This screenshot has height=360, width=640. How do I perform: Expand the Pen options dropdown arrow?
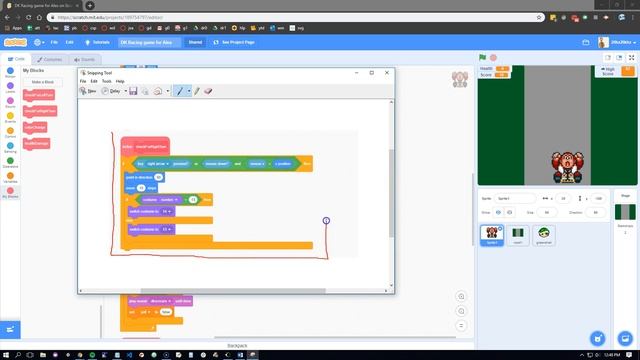pos(189,91)
